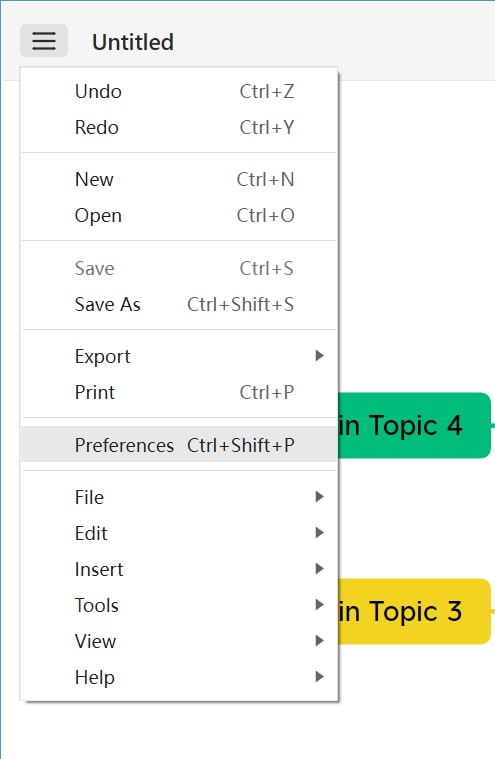Select the green Main Topic 4 node
Image resolution: width=495 pixels, height=759 pixels.
tap(414, 425)
